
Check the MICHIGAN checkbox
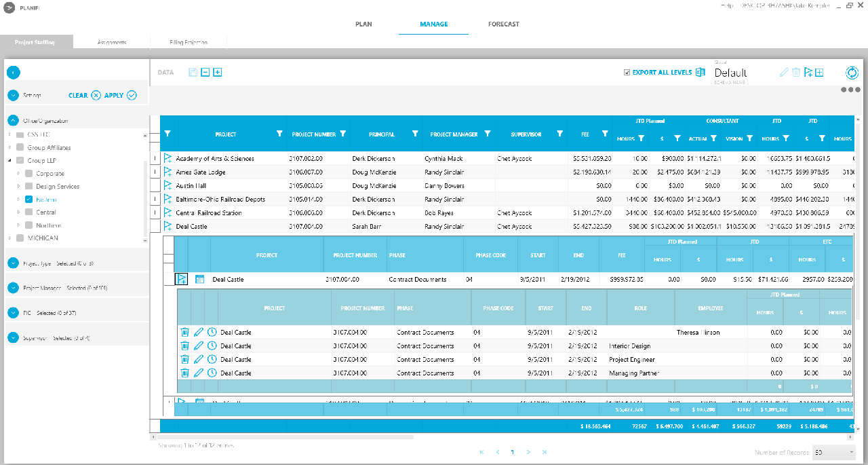pyautogui.click(x=20, y=238)
